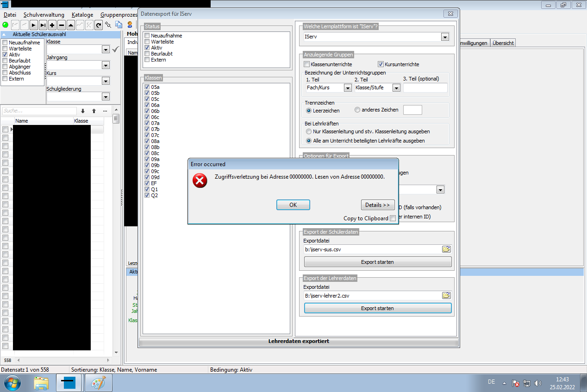Screen dimensions: 587x392
Task: Click the 3. Teil (optional) text field
Action: click(425, 87)
